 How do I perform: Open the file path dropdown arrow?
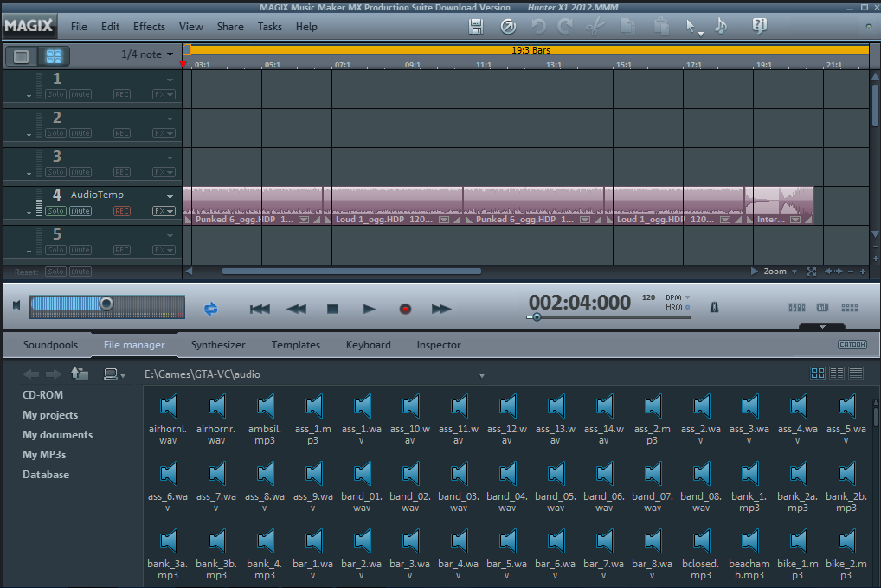click(481, 375)
